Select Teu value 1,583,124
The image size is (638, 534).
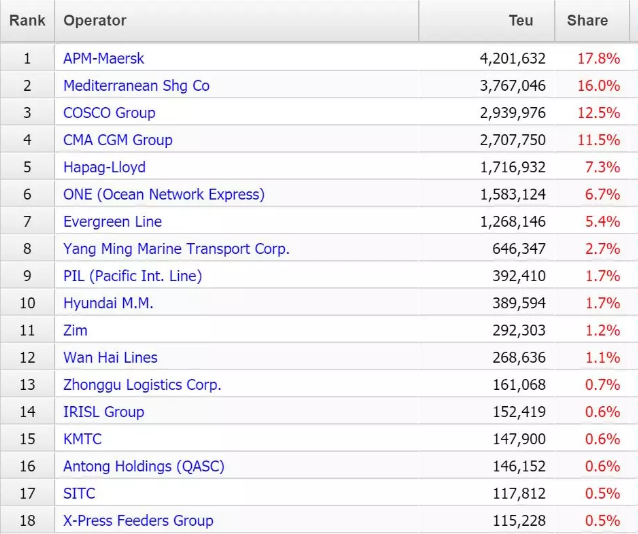point(512,195)
